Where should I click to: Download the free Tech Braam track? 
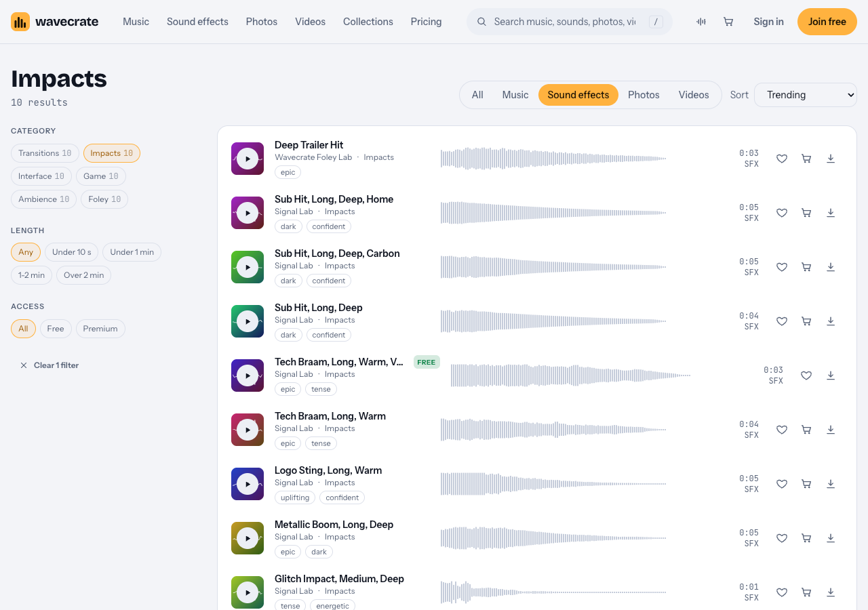click(x=831, y=375)
